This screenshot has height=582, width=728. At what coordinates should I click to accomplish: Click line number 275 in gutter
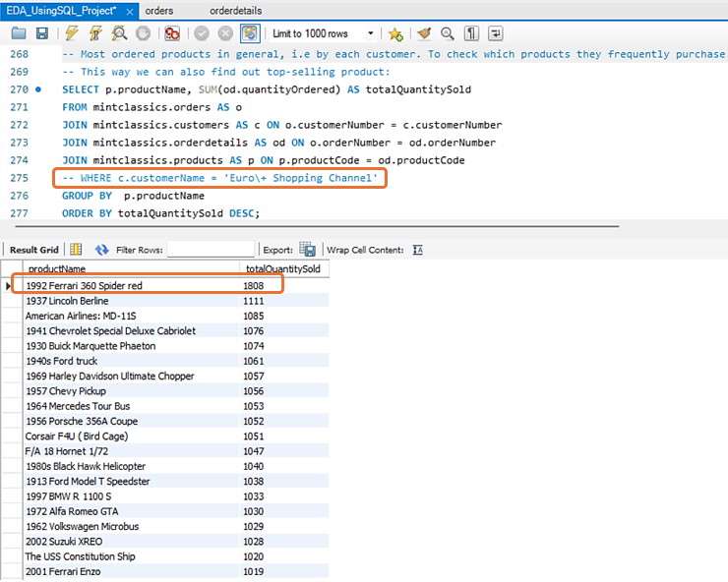click(19, 178)
